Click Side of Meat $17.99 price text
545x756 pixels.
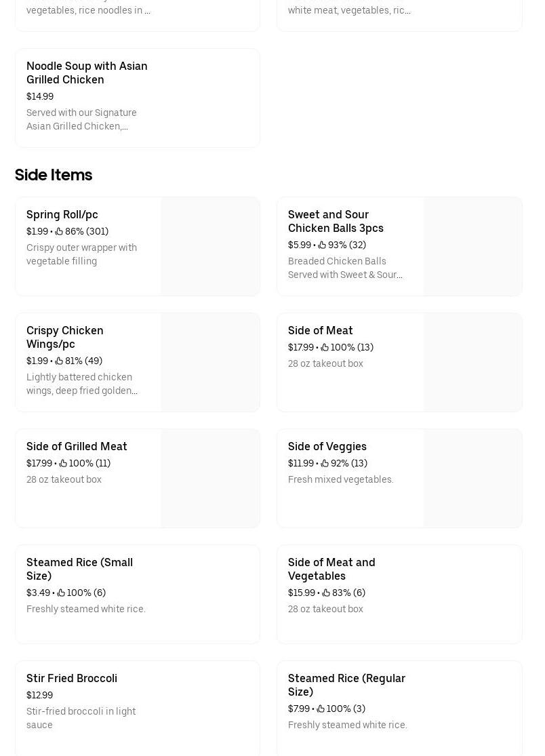click(x=300, y=348)
